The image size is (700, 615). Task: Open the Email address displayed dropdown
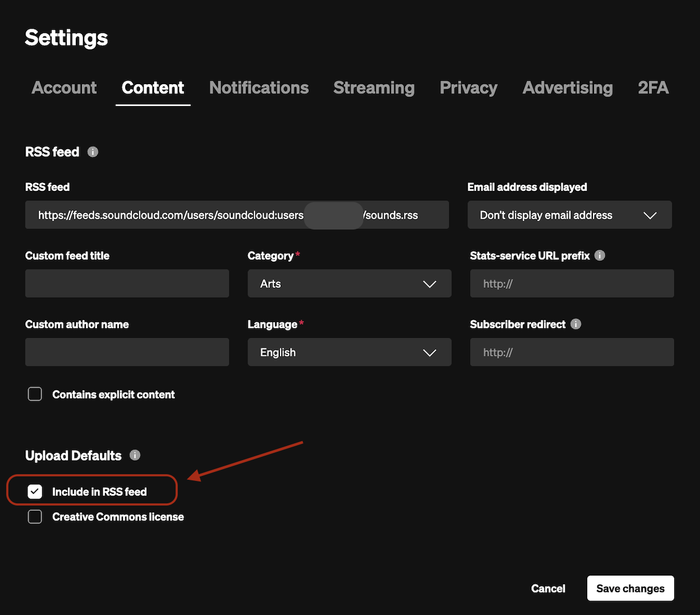tap(569, 215)
